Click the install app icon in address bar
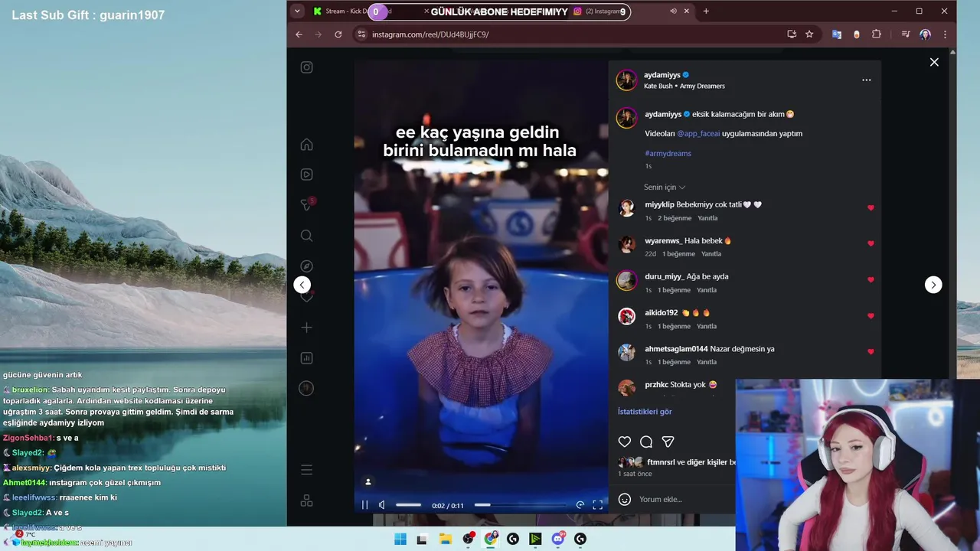This screenshot has height=551, width=980. 792,34
